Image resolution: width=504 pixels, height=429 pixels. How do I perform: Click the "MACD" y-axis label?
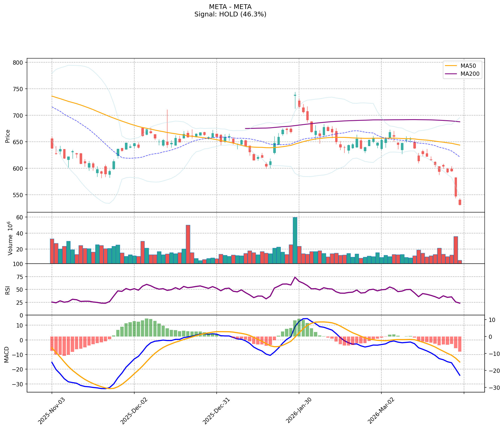(x=7, y=355)
